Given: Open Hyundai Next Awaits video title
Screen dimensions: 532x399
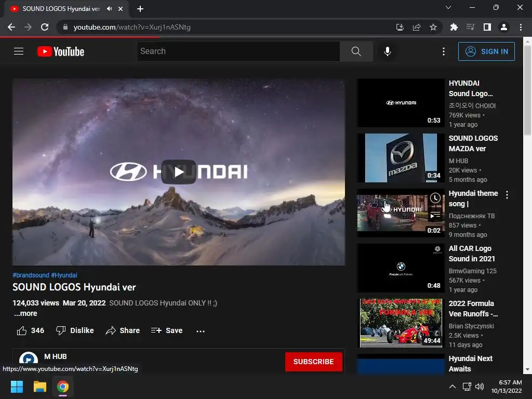Looking at the screenshot, I should (470, 364).
